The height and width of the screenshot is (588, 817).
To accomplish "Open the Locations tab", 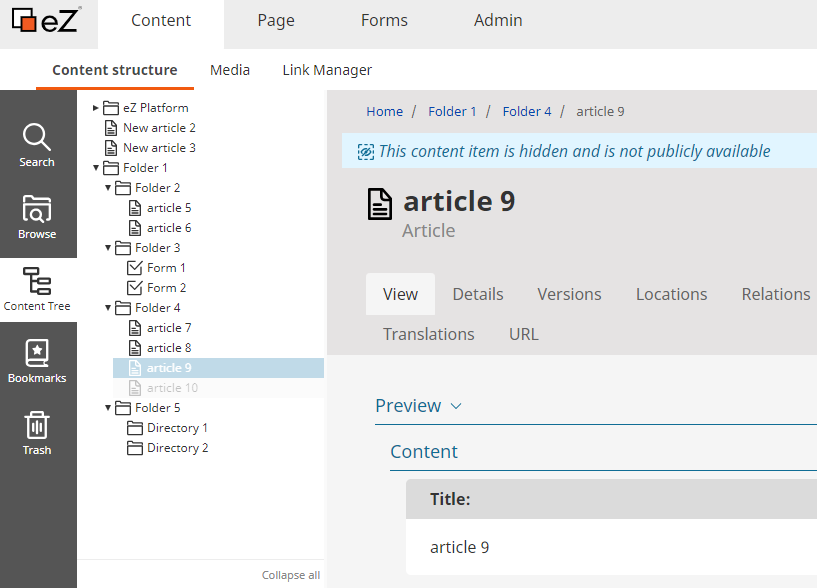I will tap(671, 294).
